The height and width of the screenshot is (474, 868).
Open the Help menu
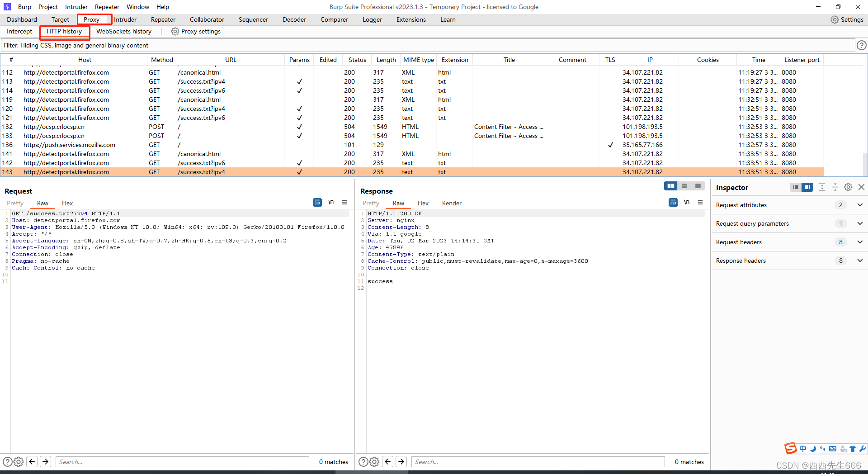coord(163,7)
